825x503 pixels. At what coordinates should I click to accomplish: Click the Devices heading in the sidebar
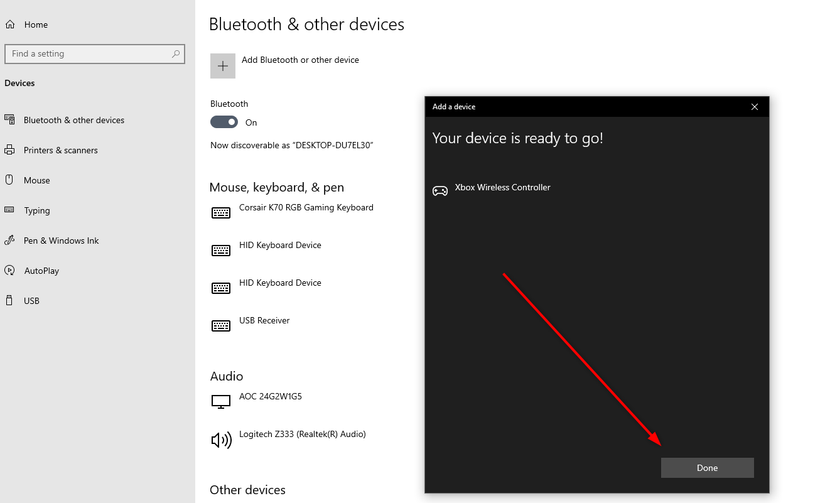coord(19,83)
